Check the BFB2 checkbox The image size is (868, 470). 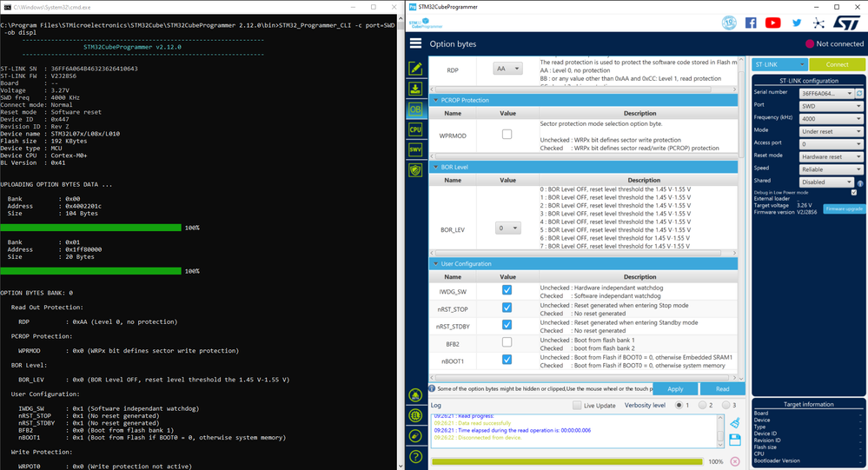coord(507,342)
